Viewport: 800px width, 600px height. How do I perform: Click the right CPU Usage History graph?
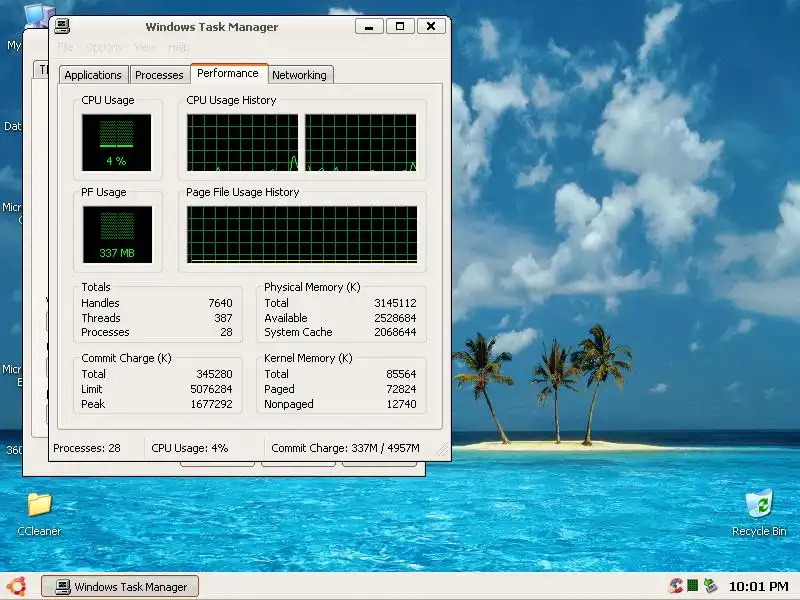(361, 143)
